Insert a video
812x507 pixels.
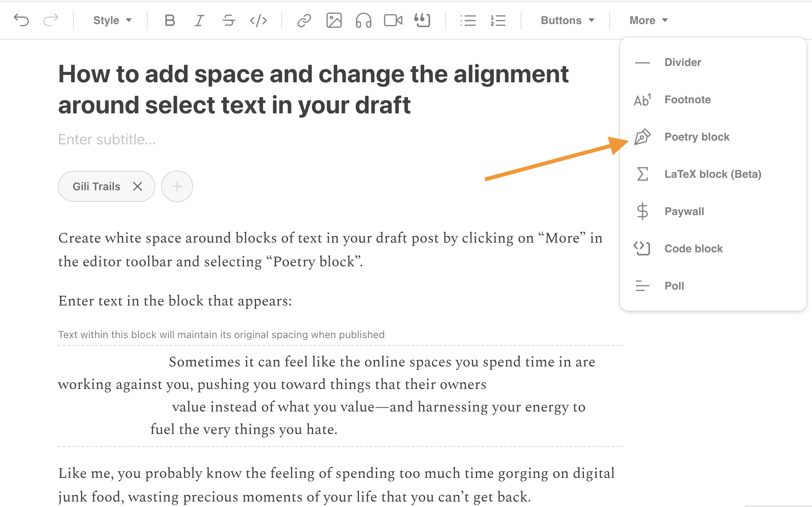393,20
